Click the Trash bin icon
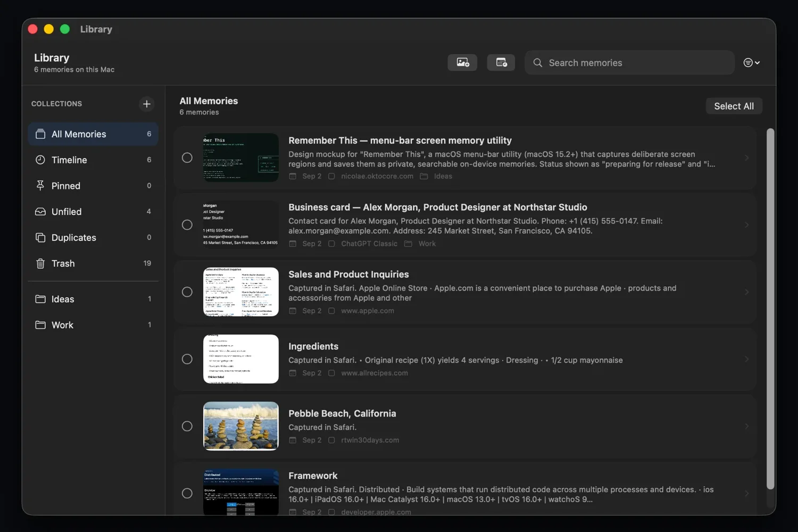Screen dimensions: 798x532 pyautogui.click(x=40, y=263)
